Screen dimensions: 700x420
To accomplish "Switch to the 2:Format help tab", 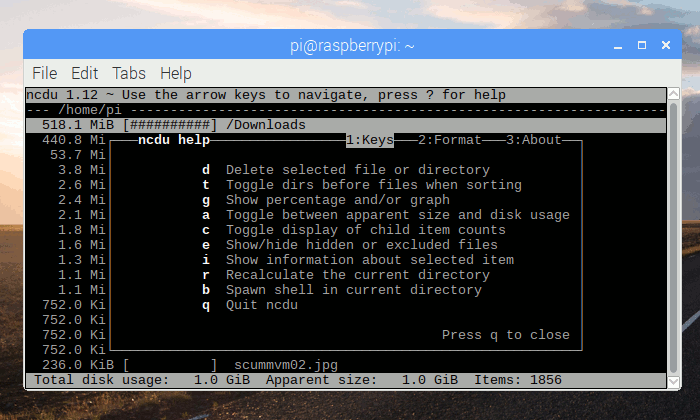I will click(x=450, y=140).
